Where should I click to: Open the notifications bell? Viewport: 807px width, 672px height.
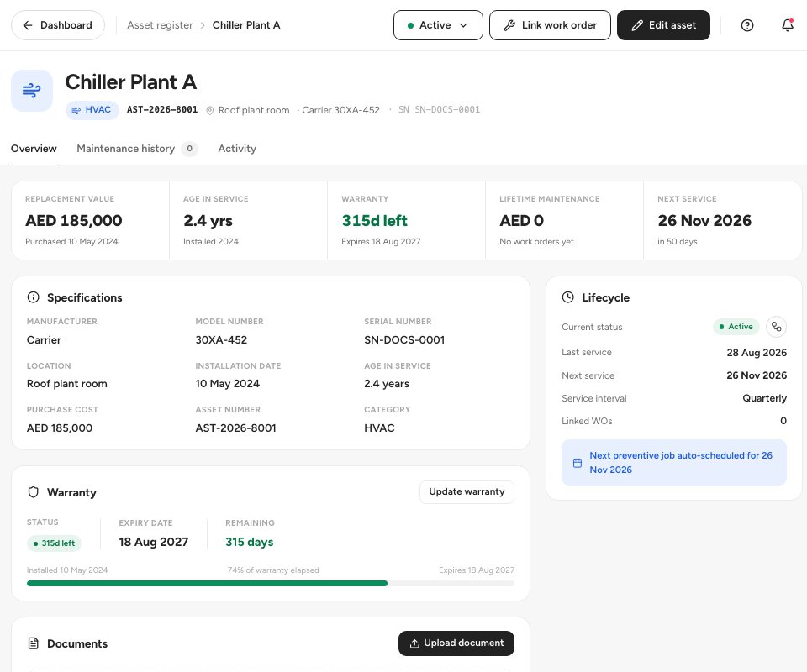(788, 24)
